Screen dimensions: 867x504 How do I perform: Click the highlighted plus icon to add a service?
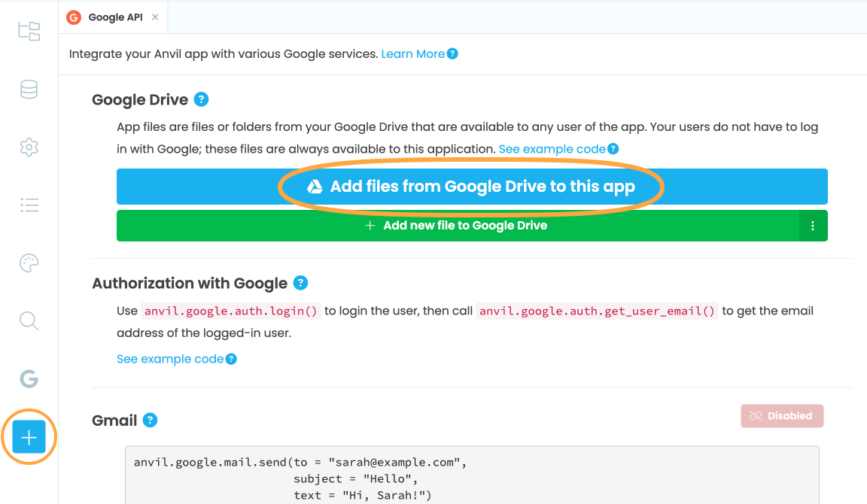29,436
